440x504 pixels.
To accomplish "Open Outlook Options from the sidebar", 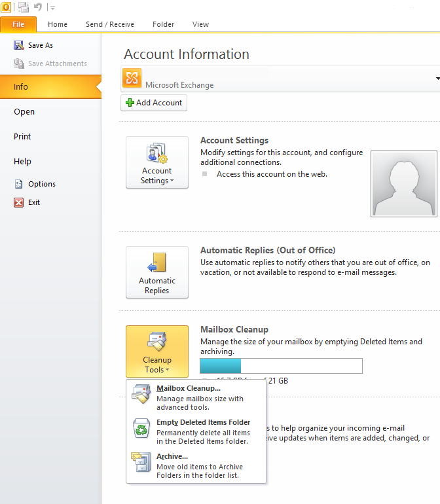I will (x=42, y=184).
